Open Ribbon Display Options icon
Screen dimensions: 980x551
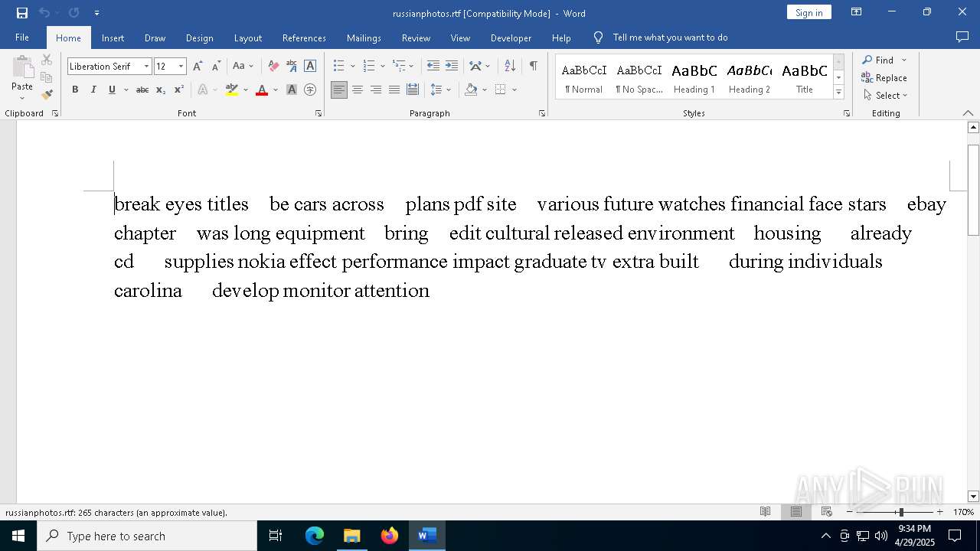(857, 12)
